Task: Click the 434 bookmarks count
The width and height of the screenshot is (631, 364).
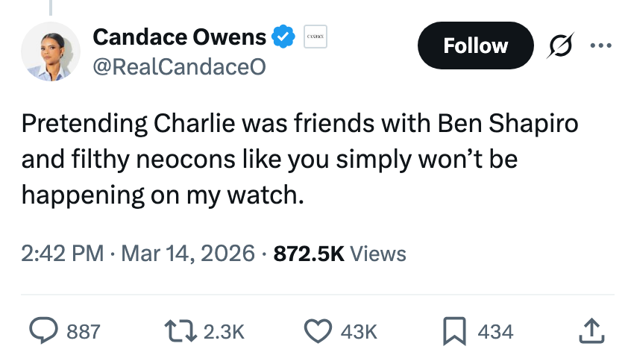Action: point(495,331)
